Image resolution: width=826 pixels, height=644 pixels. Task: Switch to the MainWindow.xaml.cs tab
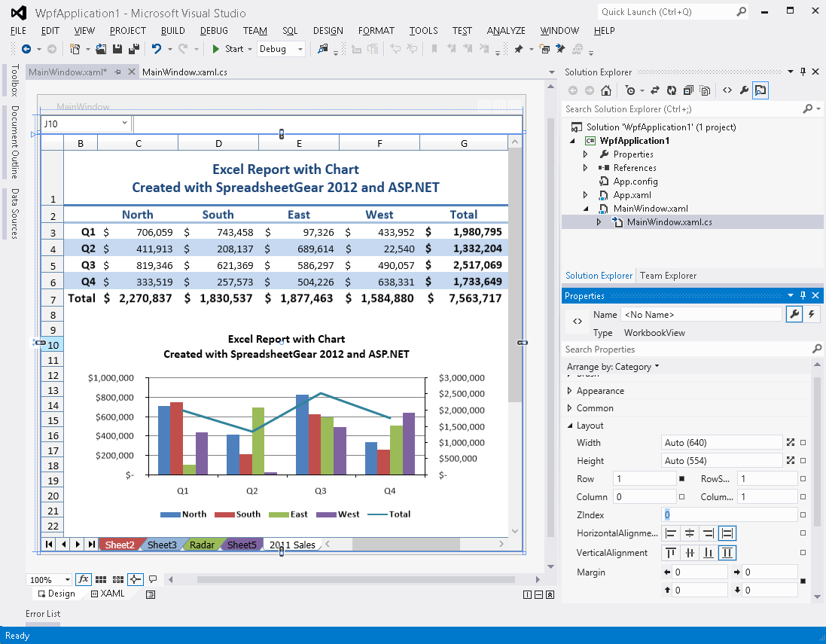(186, 72)
